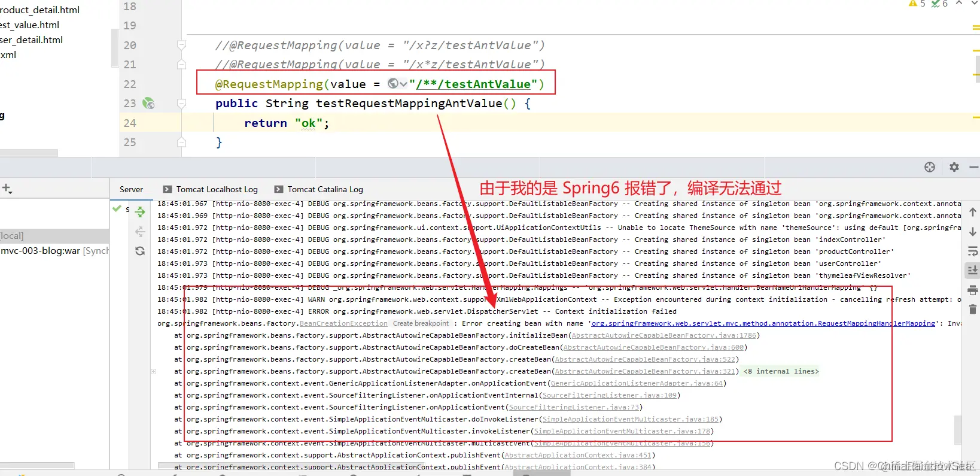
Task: Open AbstractApplicationContext.java:451 link
Action: tap(578, 455)
